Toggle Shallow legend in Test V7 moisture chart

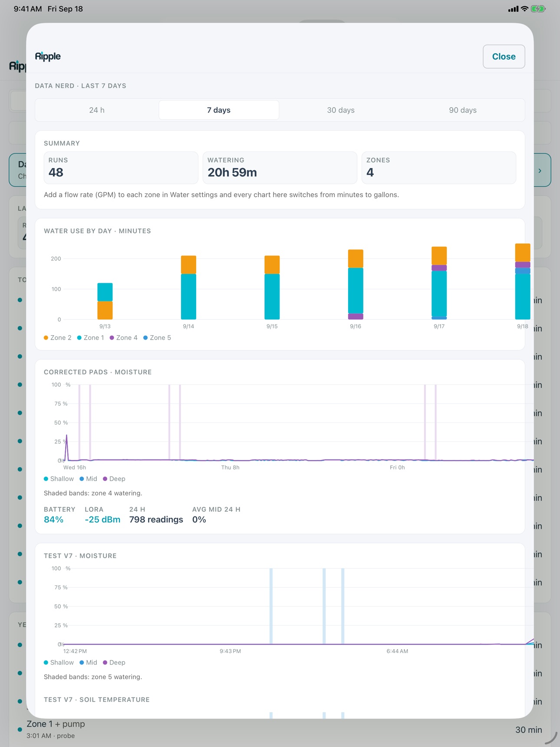pyautogui.click(x=59, y=662)
